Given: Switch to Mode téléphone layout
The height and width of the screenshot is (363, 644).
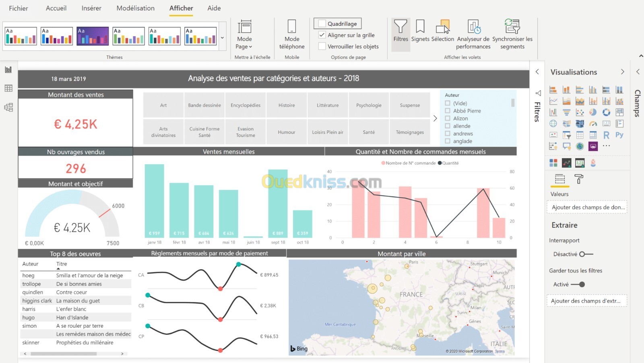Looking at the screenshot, I should [x=292, y=35].
